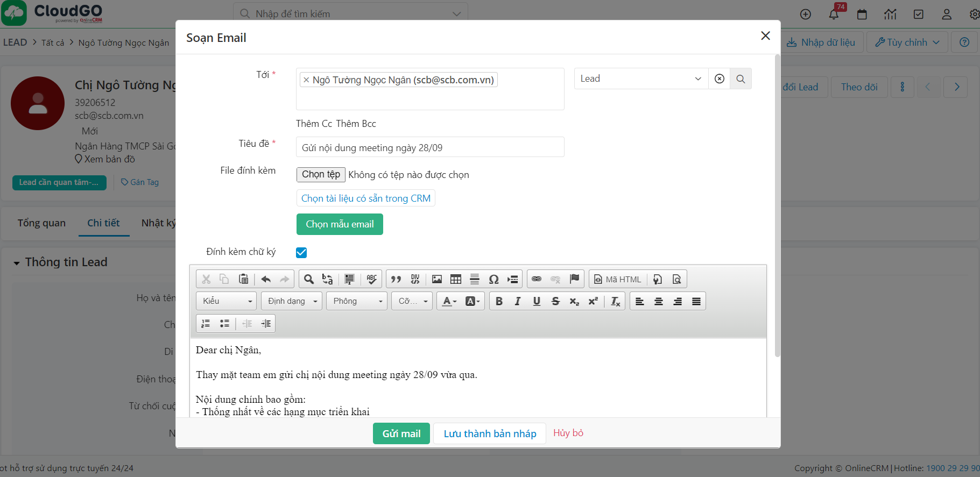980x477 pixels.
Task: Collapse the Thông tin Lead section
Action: pos(17,263)
